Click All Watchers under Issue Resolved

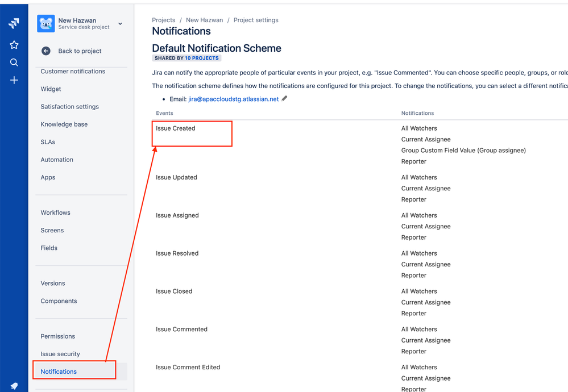[419, 253]
